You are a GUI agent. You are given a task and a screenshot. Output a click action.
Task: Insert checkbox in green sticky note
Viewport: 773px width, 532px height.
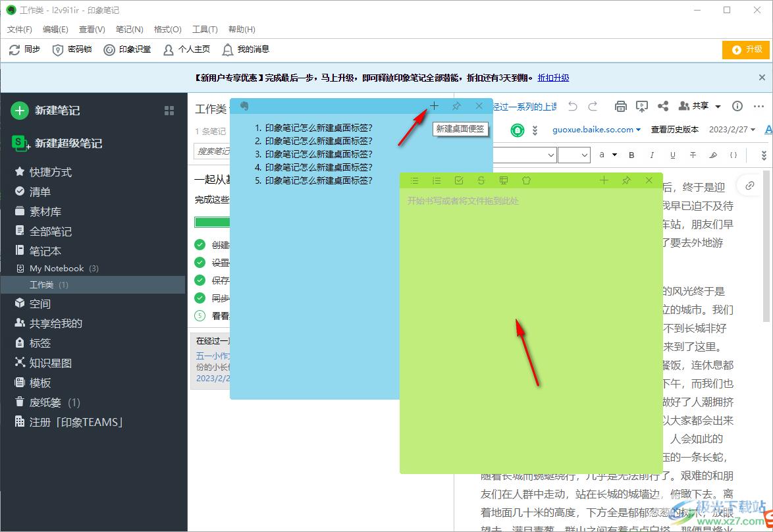(459, 180)
